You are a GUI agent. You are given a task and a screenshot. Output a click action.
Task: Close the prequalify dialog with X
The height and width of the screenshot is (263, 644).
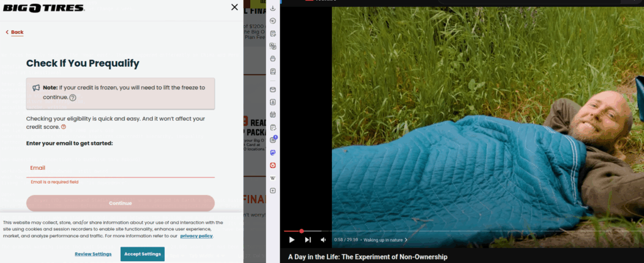pyautogui.click(x=235, y=7)
